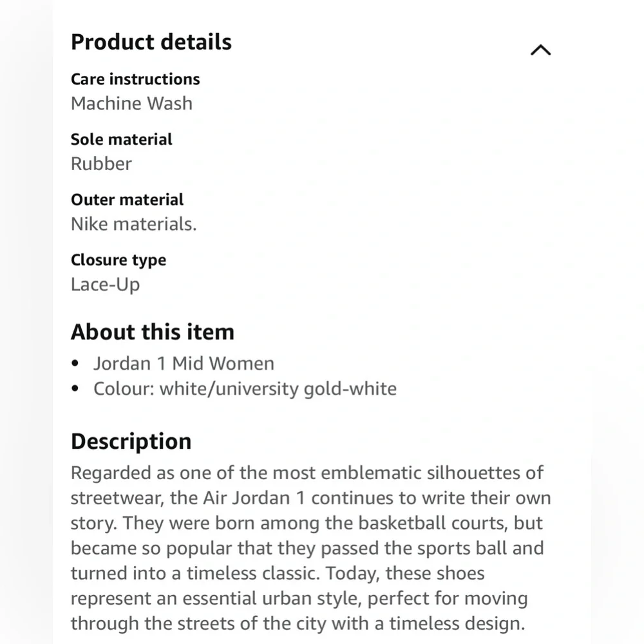644x644 pixels.
Task: Click the last description line about timeless design
Action: (x=298, y=623)
